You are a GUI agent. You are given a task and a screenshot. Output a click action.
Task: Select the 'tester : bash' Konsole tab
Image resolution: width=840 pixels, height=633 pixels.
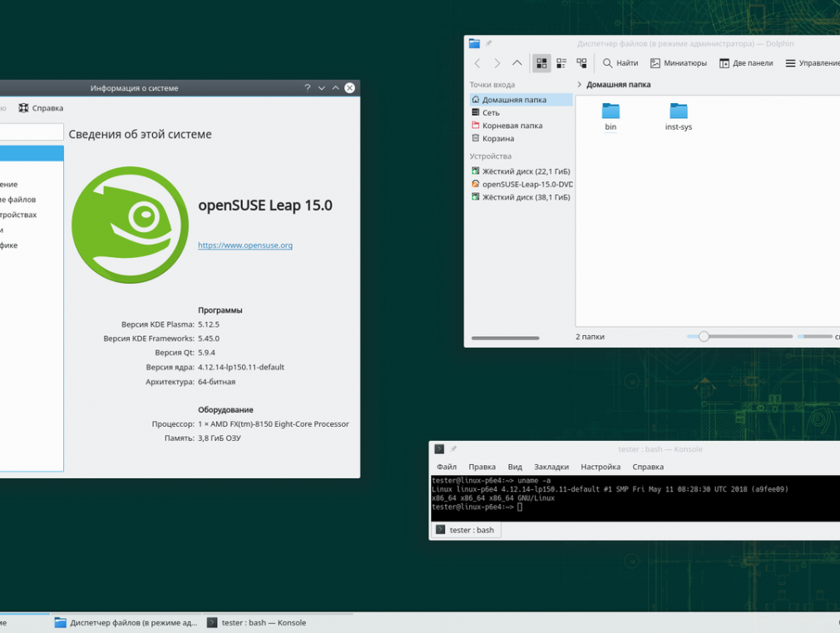pos(466,530)
